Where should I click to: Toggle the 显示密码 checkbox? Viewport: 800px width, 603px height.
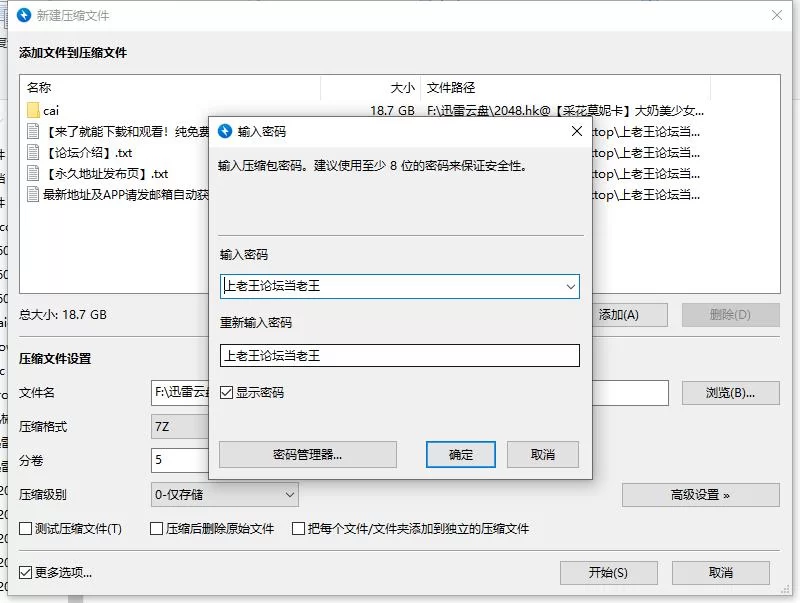click(x=227, y=392)
